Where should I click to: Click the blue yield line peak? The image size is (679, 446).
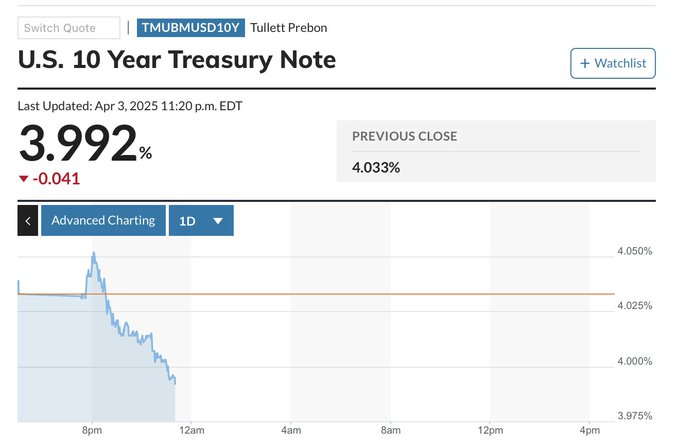click(93, 254)
